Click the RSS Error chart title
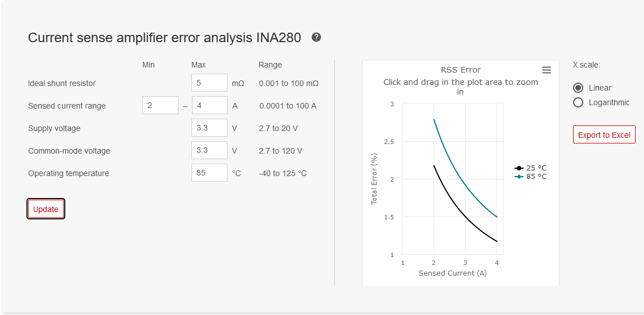Screen dimensions: 644x315 click(x=460, y=70)
